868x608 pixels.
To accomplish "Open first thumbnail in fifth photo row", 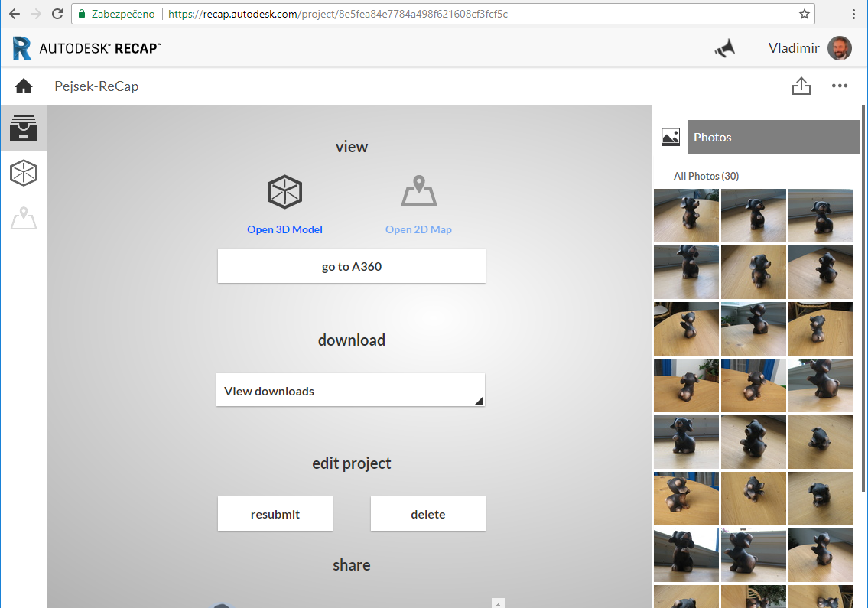I will (x=686, y=442).
